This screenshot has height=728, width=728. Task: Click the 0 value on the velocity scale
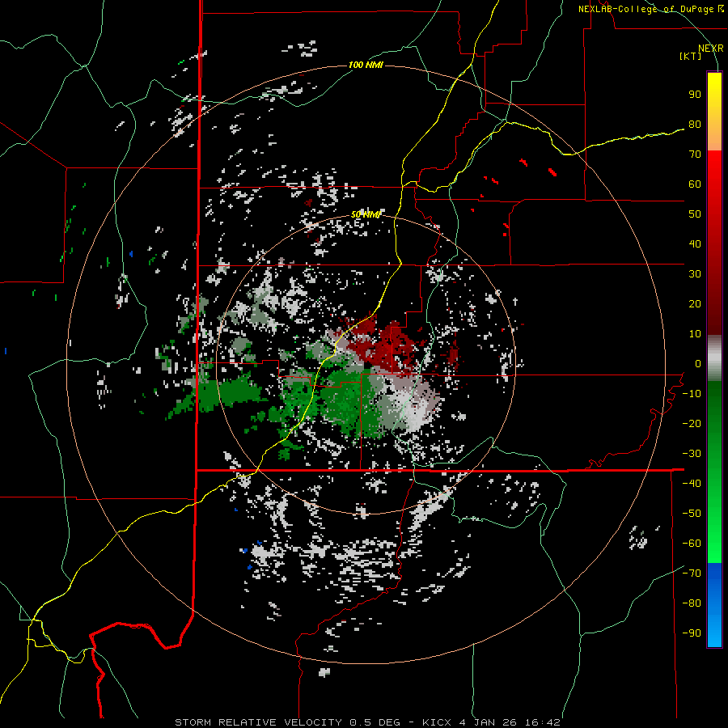pyautogui.click(x=698, y=364)
